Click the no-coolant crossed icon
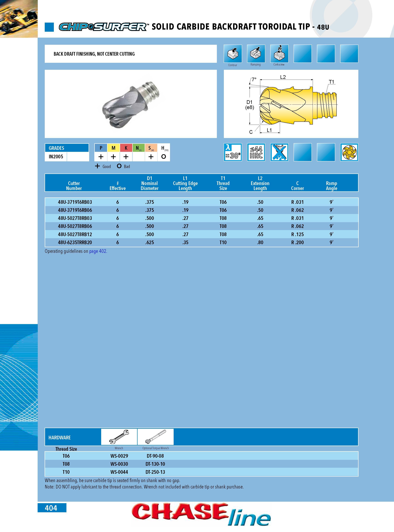Image resolution: width=394 pixels, height=532 pixels. pyautogui.click(x=279, y=152)
